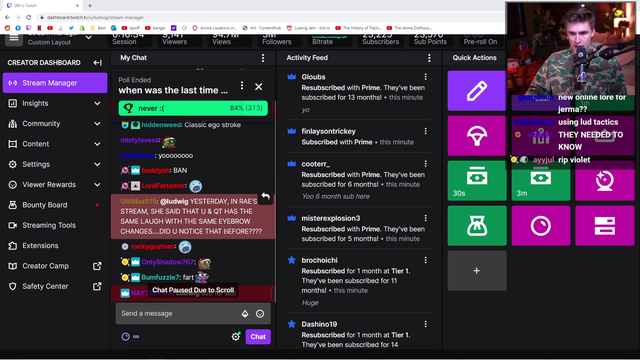640x360 pixels.
Task: Open poll options three-dot menu
Action: pyautogui.click(x=242, y=85)
